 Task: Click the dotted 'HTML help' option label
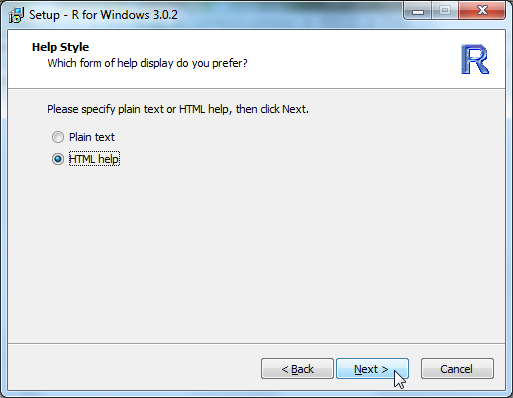click(94, 159)
